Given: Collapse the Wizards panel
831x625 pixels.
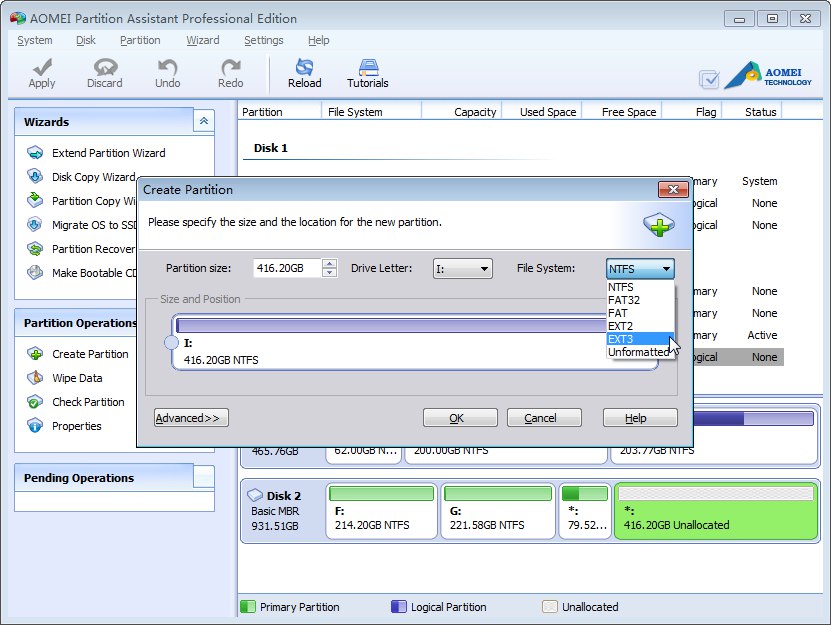Looking at the screenshot, I should [204, 121].
